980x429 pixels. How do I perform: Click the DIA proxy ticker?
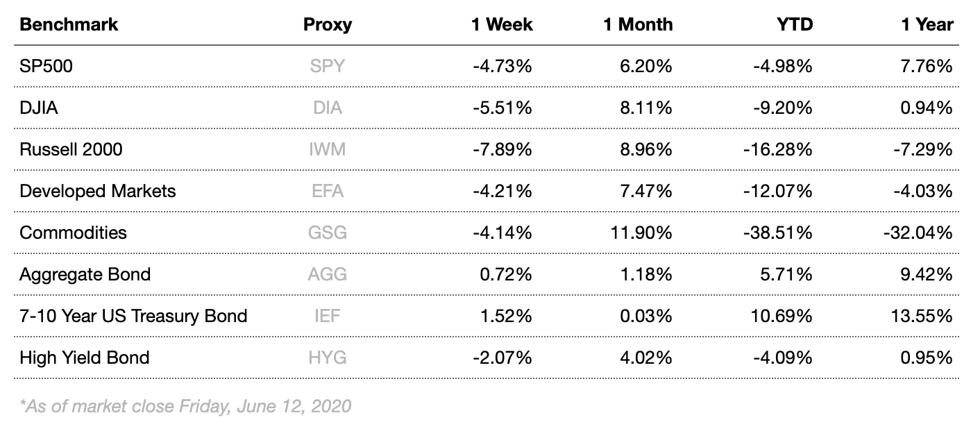[327, 108]
